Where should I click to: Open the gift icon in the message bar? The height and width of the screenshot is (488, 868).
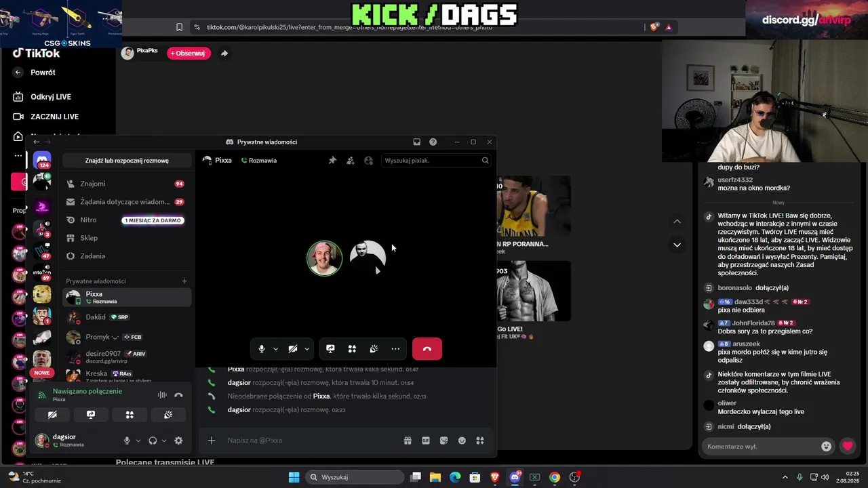point(408,441)
